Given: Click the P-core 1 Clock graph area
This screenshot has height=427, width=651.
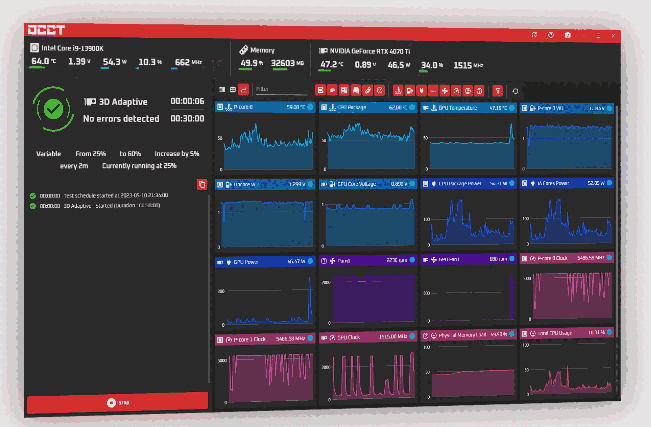Looking at the screenshot, I should click(x=265, y=375).
